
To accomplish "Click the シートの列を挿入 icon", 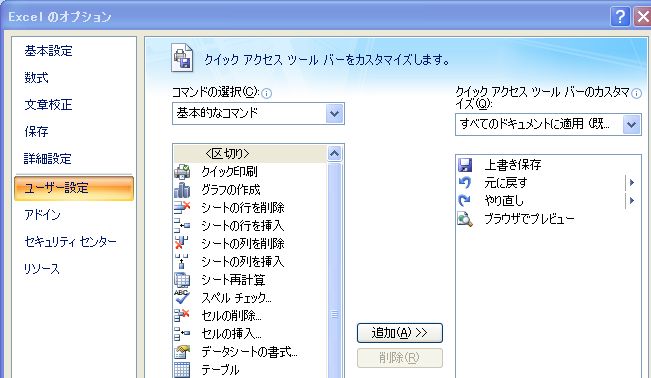I will [x=182, y=262].
